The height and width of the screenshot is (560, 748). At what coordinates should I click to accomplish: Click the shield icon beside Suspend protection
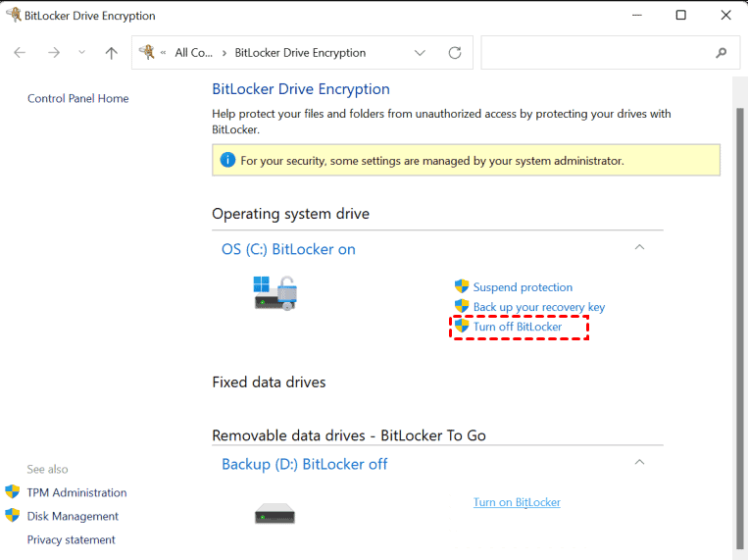coord(462,286)
